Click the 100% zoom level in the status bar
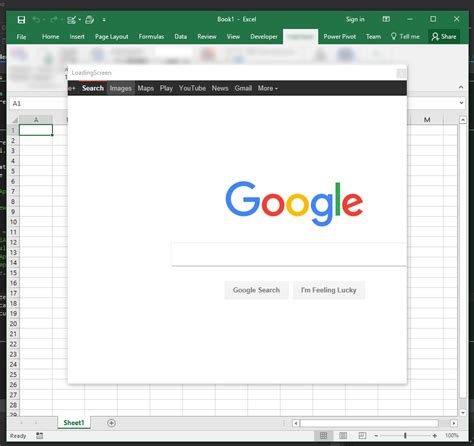The image size is (474, 446). pos(452,436)
